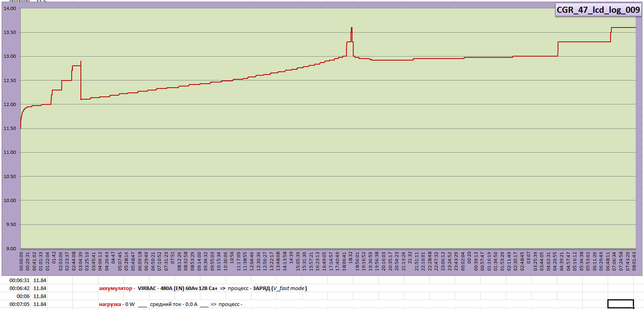Screen dimensions: 644x310
Task: Click the 00:00:00 first time axis label
Action: click(x=21, y=261)
